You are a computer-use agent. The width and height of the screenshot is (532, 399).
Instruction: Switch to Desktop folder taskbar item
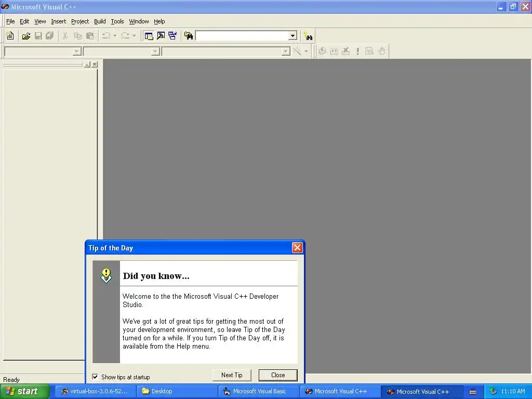[x=177, y=391]
